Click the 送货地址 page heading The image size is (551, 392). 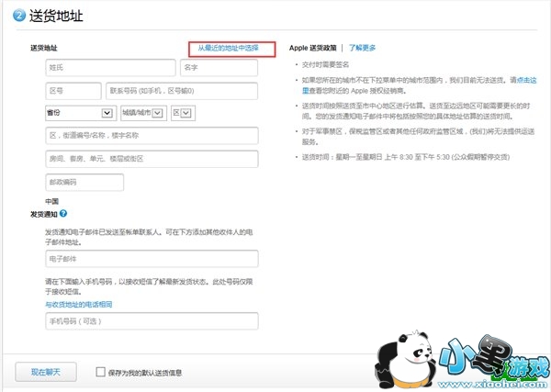tap(56, 16)
